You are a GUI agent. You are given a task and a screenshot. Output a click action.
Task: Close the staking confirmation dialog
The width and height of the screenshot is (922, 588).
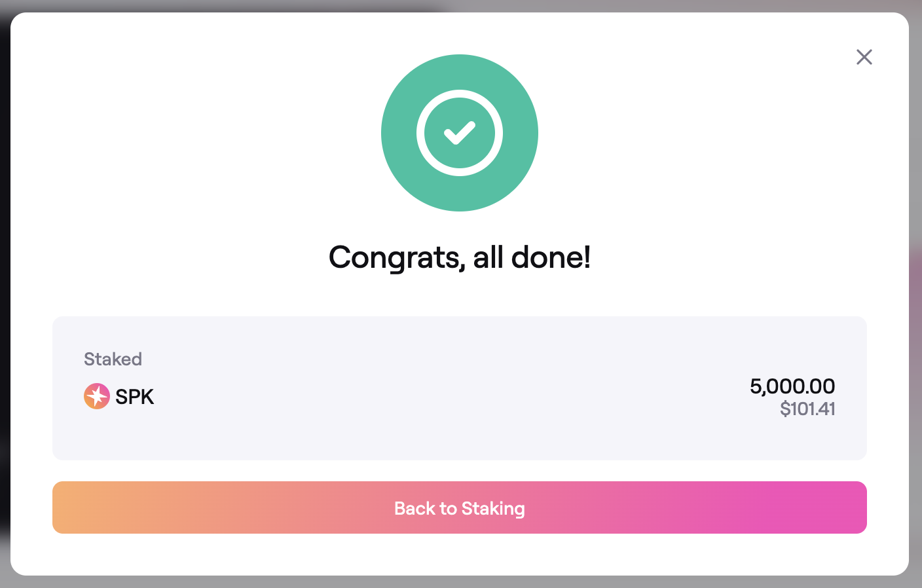tap(864, 57)
